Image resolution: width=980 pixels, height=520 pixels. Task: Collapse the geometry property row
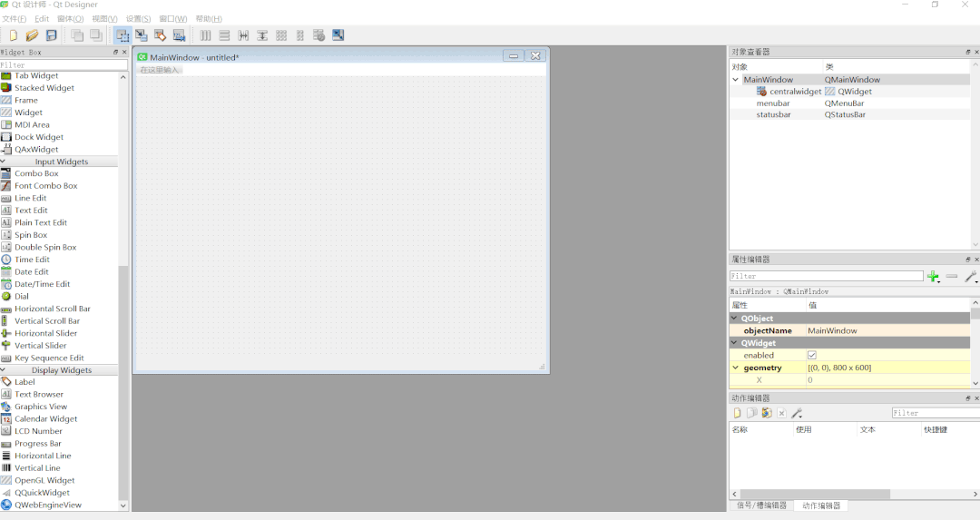(736, 368)
